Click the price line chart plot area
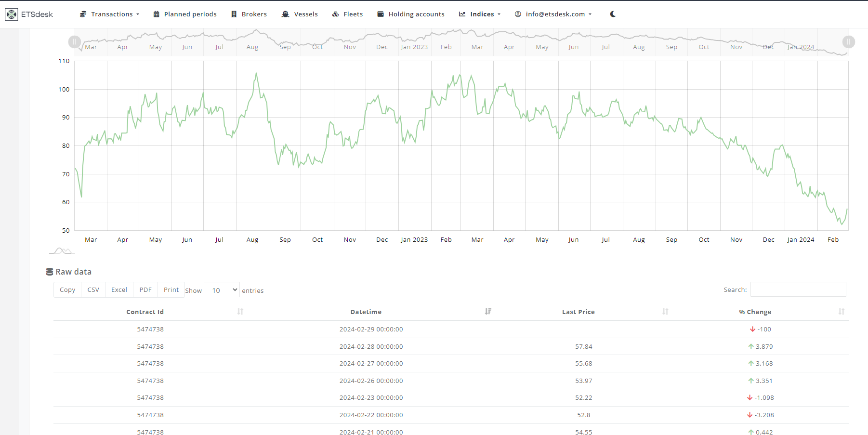Image resolution: width=868 pixels, height=435 pixels. tap(461, 145)
